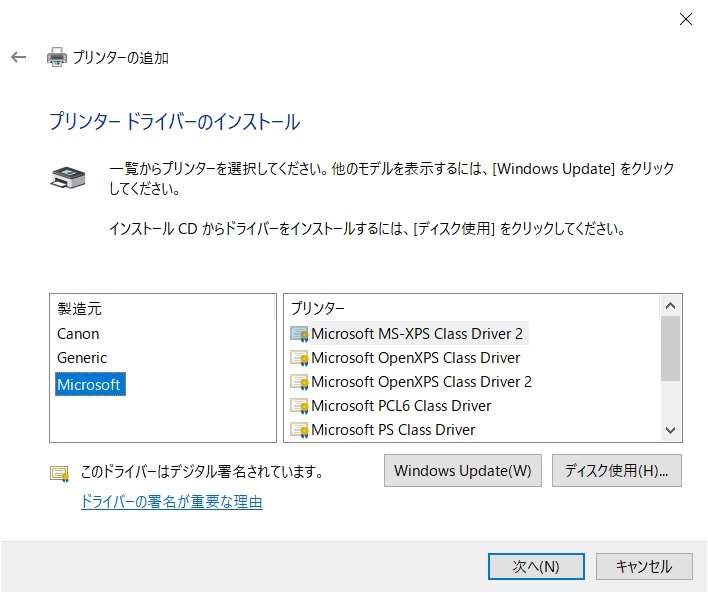Click the Microsoft OpenXPS Class Driver certificate icon
This screenshot has height=593, width=708.
(299, 358)
